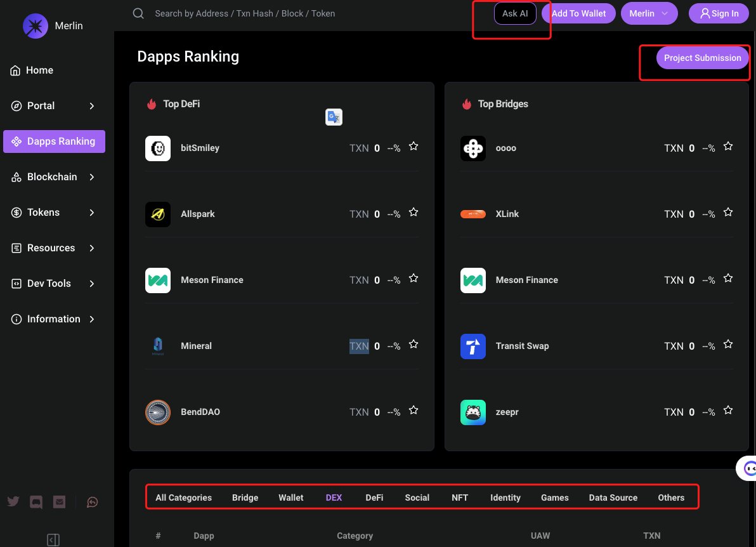756x547 pixels.
Task: Open the Discord icon in sidebar
Action: tap(36, 502)
